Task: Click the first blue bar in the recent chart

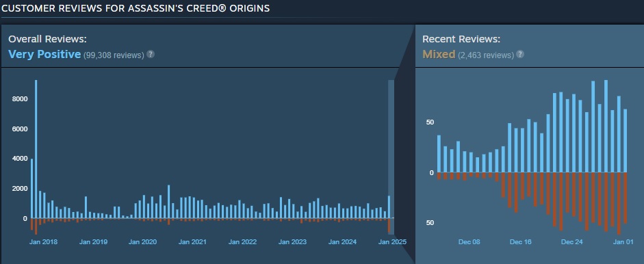Action: pos(439,154)
